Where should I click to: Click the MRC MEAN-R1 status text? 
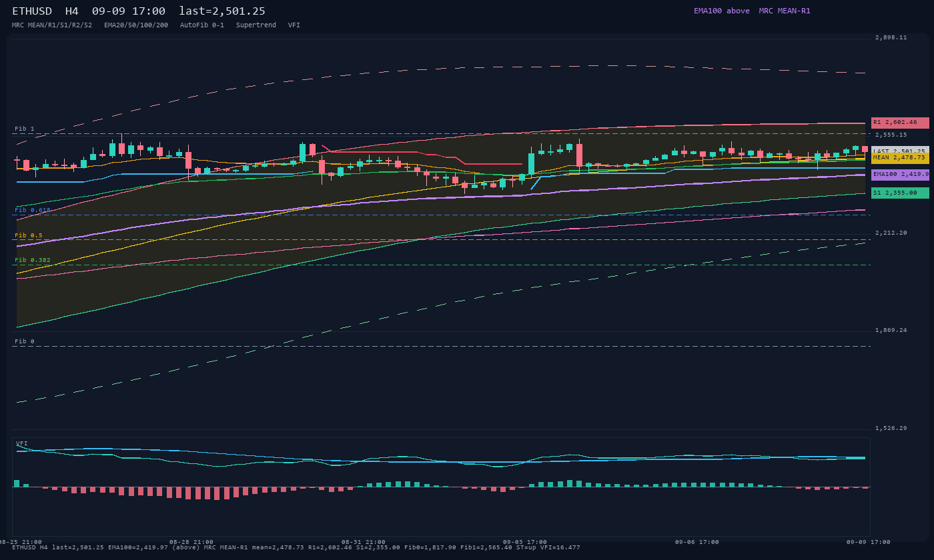785,11
